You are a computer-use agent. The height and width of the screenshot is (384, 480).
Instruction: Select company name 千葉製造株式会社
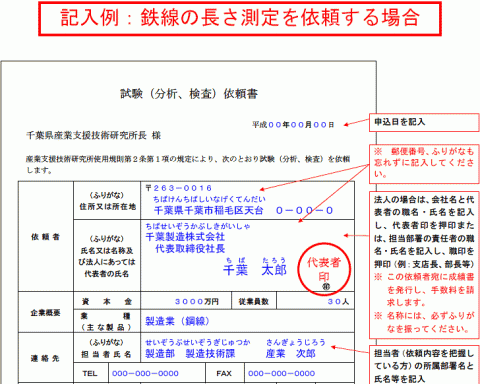click(x=185, y=237)
